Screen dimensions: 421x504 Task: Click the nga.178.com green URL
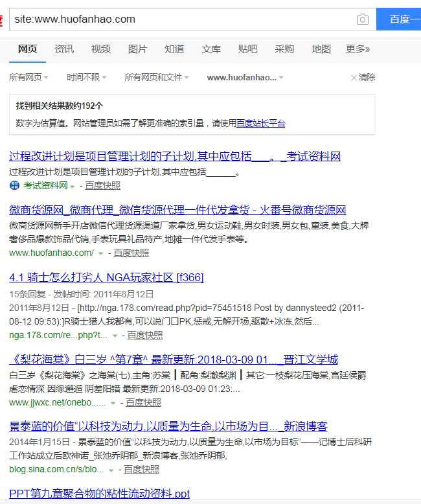click(x=58, y=336)
